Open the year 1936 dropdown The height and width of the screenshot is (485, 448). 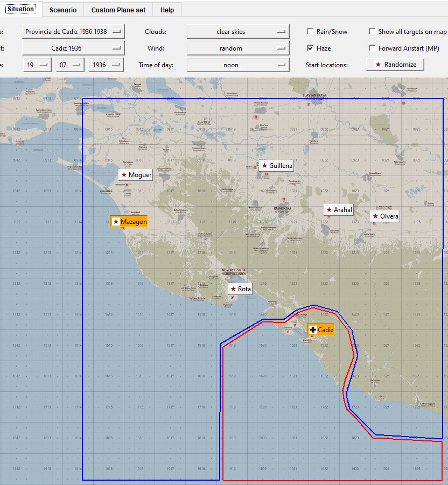[106, 65]
